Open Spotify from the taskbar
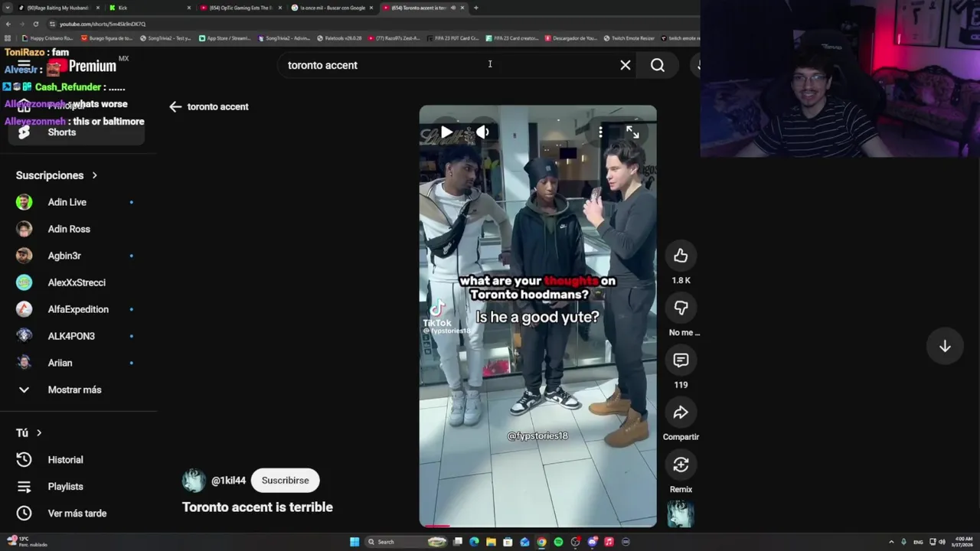The image size is (980, 551). (x=558, y=542)
